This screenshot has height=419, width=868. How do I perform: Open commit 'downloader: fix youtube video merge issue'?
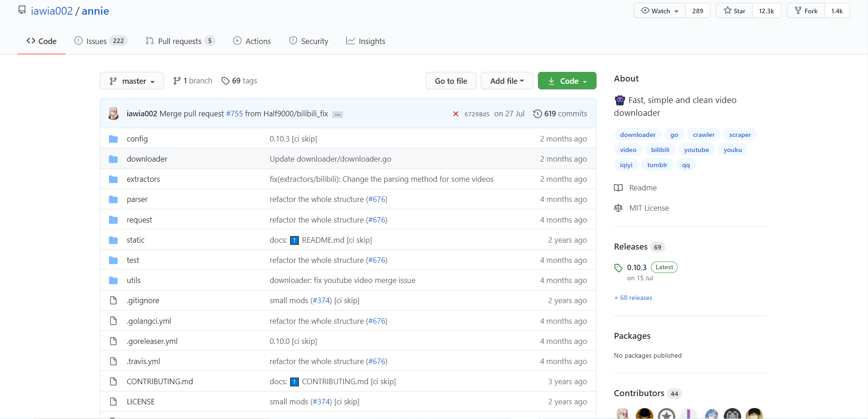pos(342,280)
